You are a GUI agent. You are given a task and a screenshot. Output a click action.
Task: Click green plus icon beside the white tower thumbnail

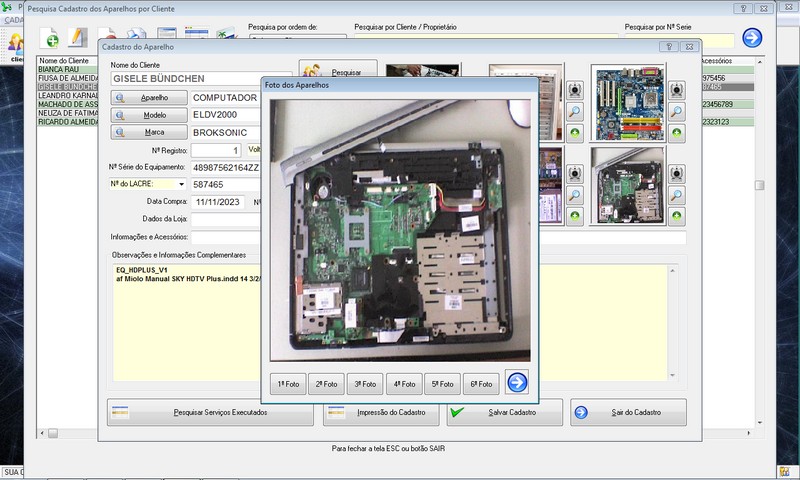(x=575, y=133)
